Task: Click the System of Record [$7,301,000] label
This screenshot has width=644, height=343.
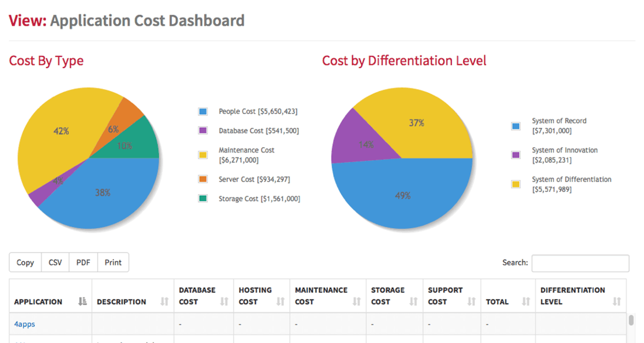Action: [559, 126]
